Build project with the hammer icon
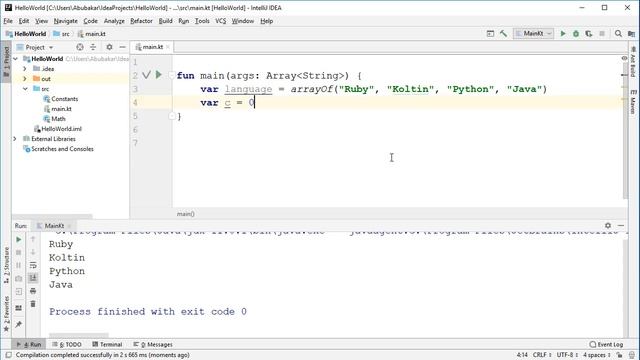Image resolution: width=640 pixels, height=360 pixels. click(503, 33)
